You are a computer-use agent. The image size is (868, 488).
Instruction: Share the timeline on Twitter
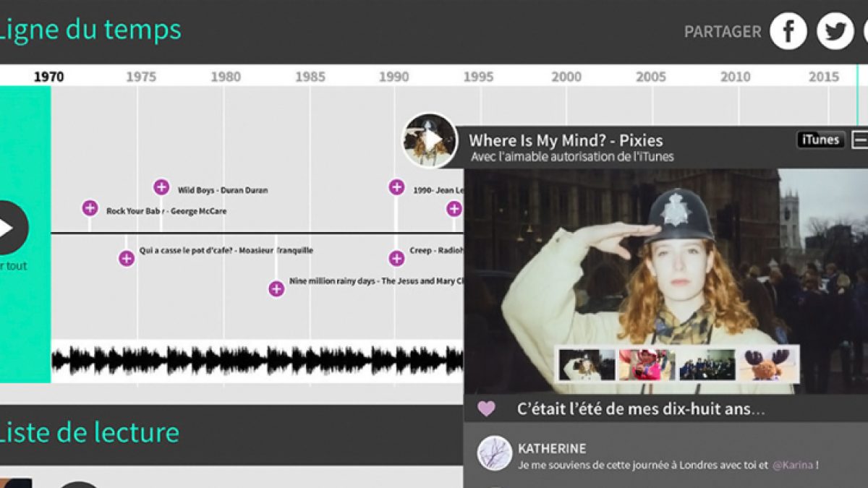[835, 32]
